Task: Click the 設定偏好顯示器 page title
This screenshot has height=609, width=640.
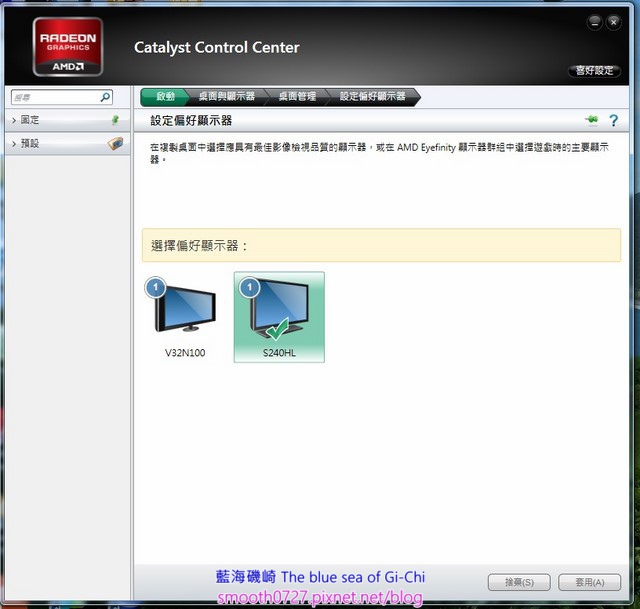Action: [x=191, y=120]
